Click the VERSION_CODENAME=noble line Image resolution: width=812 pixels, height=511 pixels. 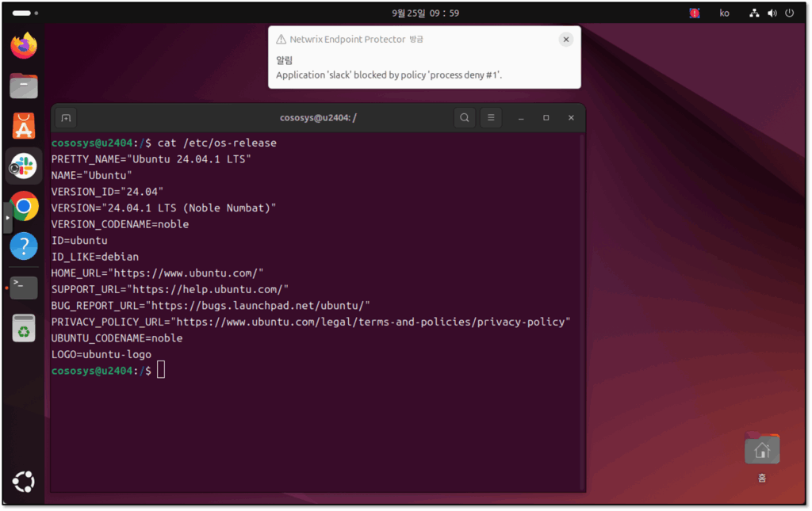point(120,224)
